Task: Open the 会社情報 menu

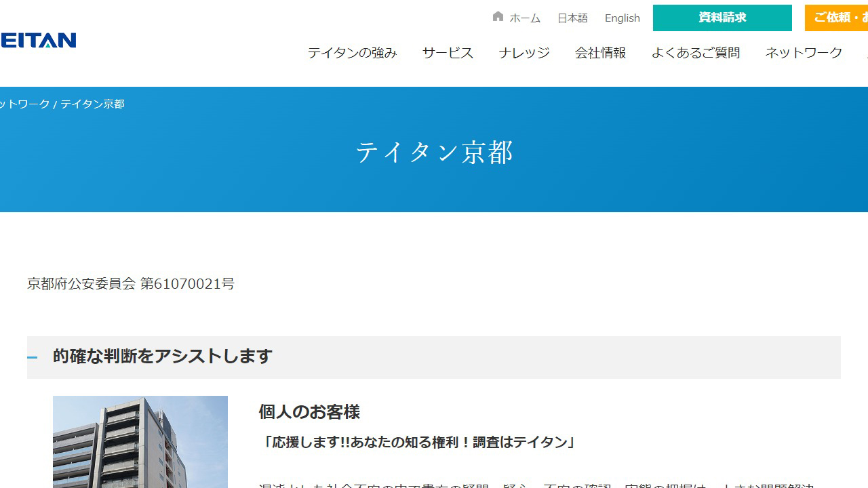Action: pyautogui.click(x=601, y=53)
